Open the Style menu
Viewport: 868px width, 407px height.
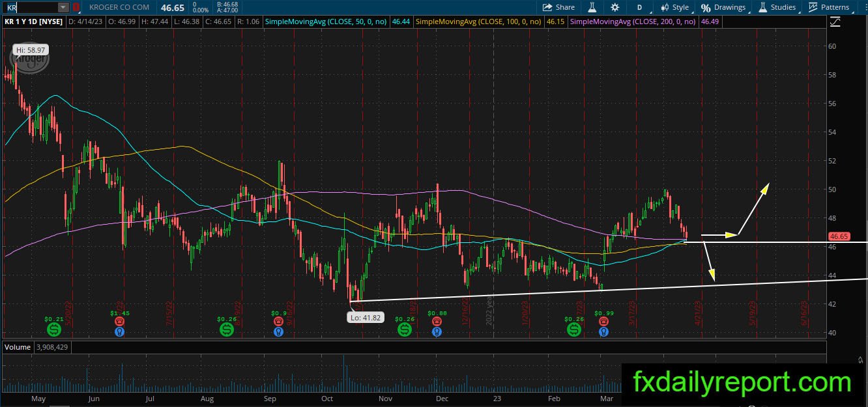[x=674, y=7]
